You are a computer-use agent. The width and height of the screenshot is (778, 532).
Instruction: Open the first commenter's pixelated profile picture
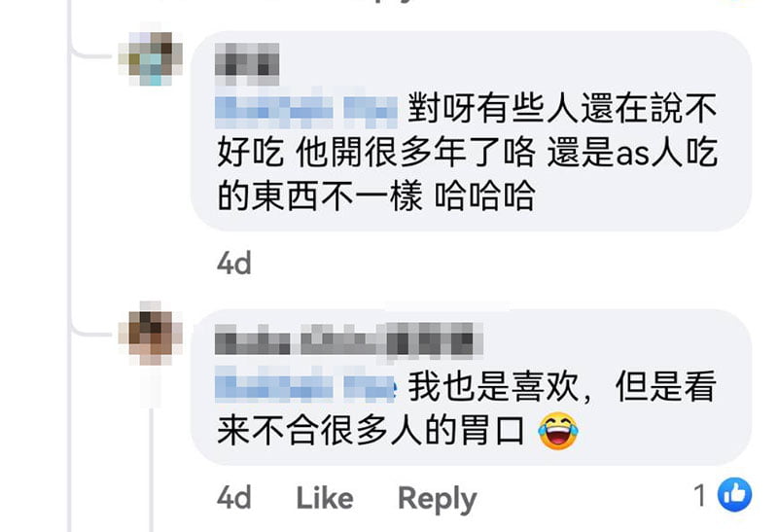point(151,58)
